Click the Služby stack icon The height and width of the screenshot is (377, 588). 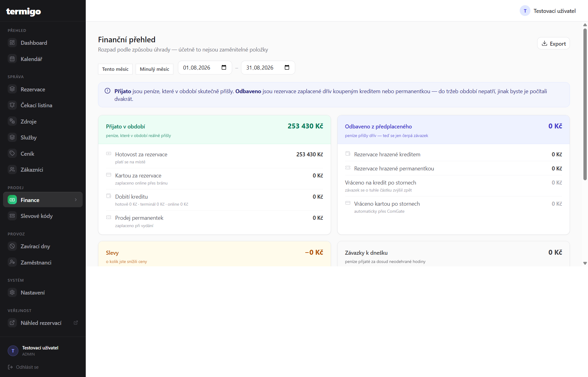coord(12,137)
